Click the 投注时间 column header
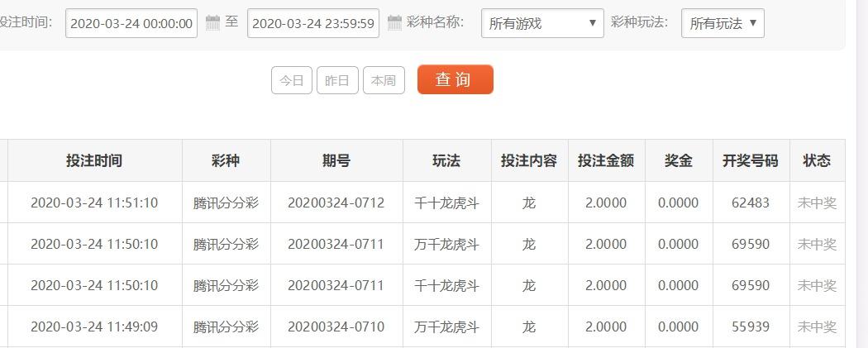 click(x=94, y=160)
